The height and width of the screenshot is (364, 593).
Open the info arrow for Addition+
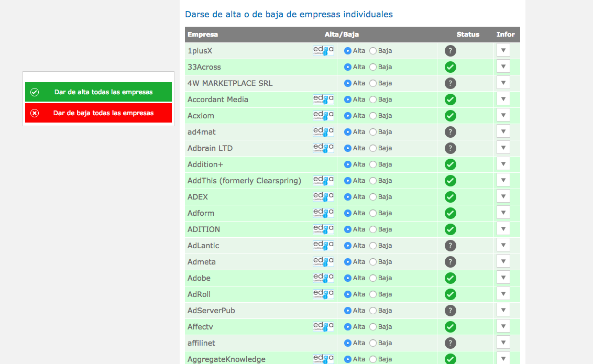(x=503, y=164)
